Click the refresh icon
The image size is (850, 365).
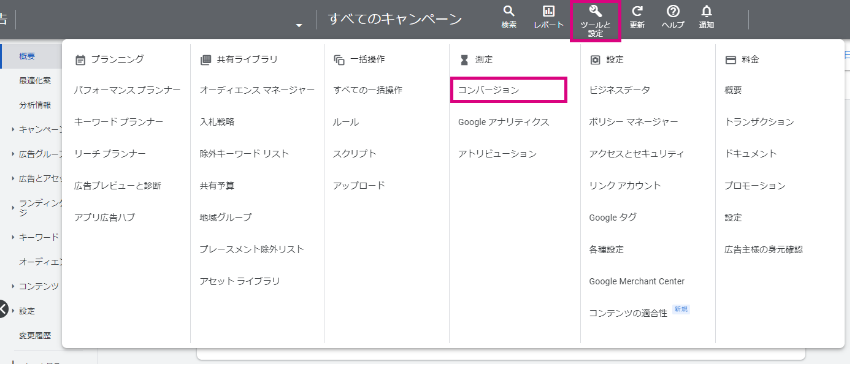637,12
